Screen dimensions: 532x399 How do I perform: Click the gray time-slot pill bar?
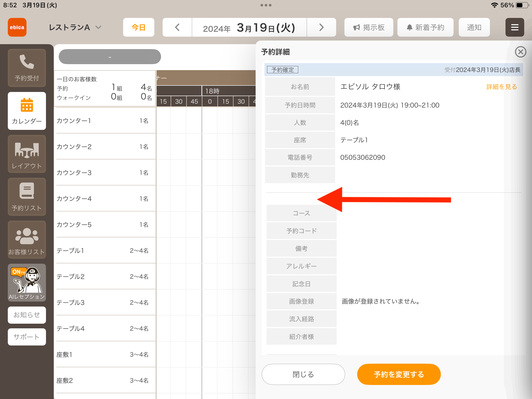pos(110,57)
